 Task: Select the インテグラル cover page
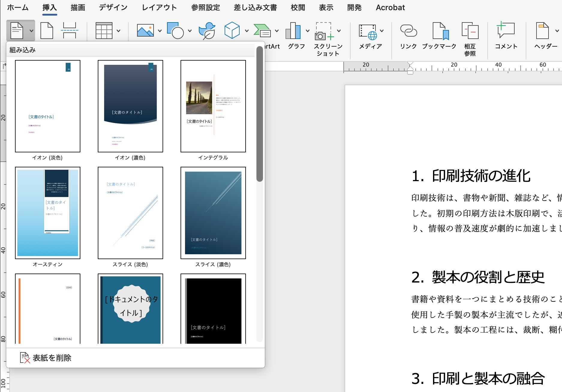click(x=213, y=106)
